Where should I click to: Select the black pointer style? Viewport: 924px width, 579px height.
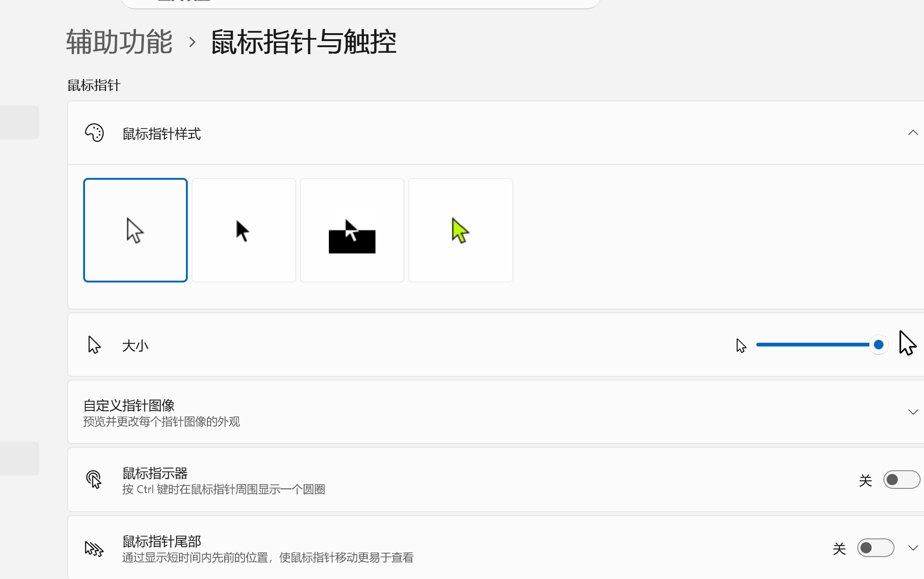244,230
